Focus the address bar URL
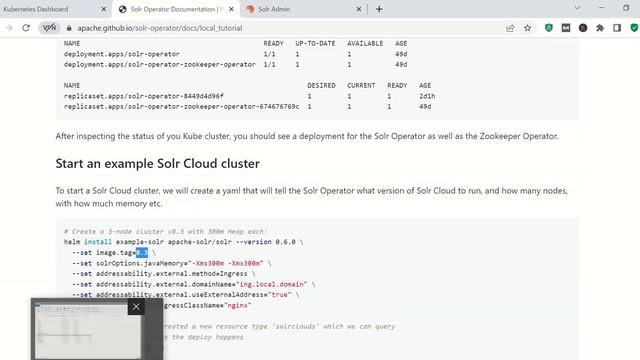 160,28
